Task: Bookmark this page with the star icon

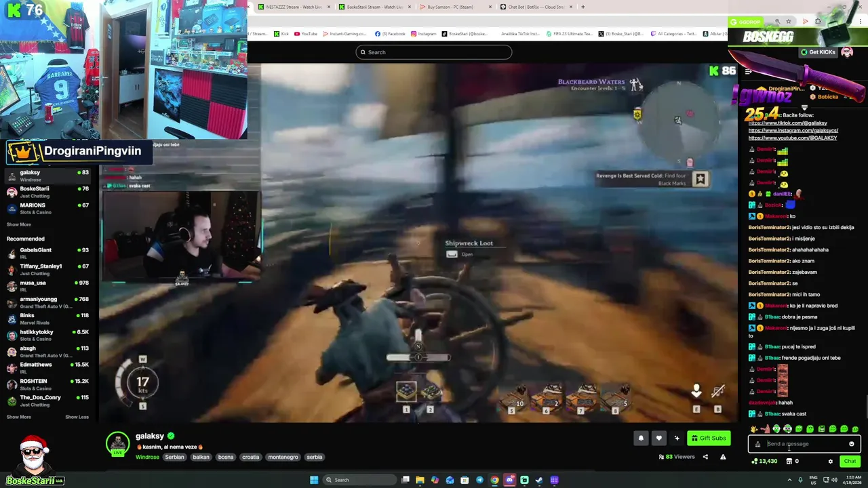Action: [790, 22]
